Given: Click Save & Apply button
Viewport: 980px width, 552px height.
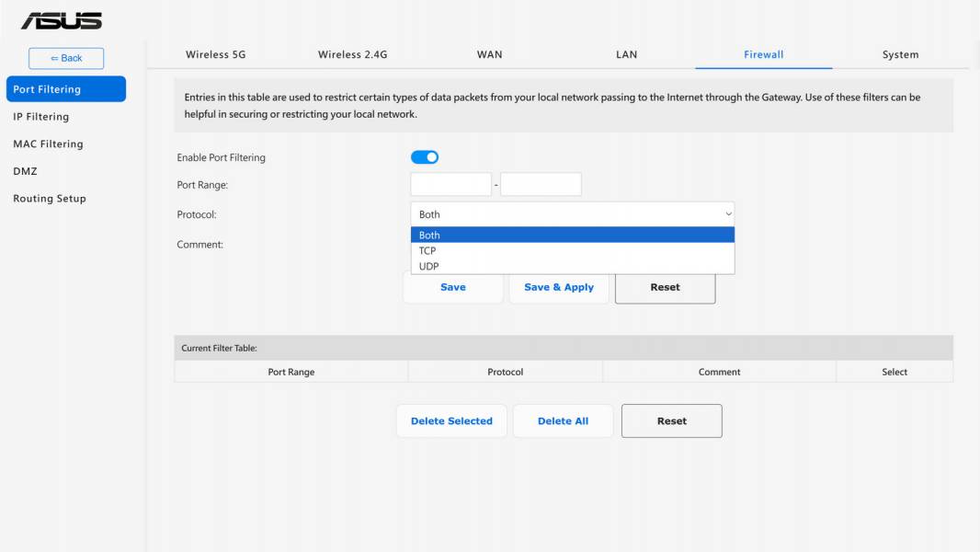Looking at the screenshot, I should point(559,287).
